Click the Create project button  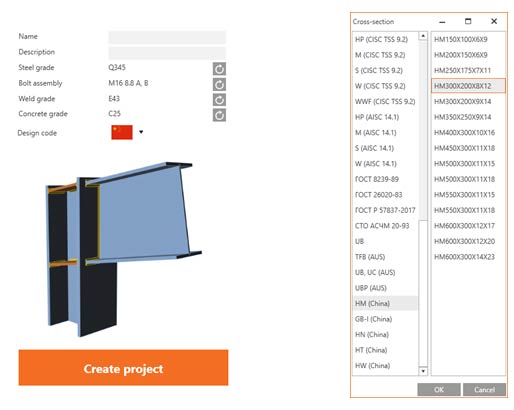pos(123,368)
